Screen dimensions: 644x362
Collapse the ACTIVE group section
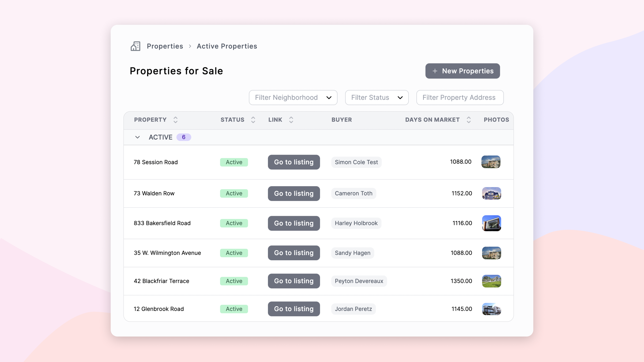pyautogui.click(x=137, y=137)
